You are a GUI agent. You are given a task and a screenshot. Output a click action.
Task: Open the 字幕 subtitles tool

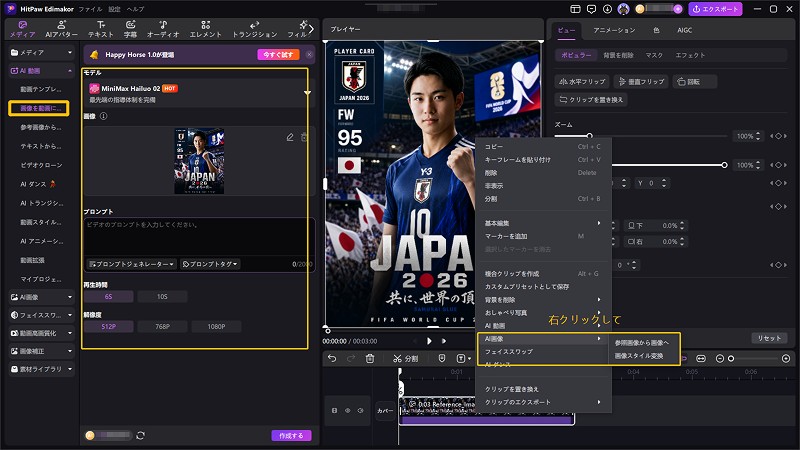[131, 29]
